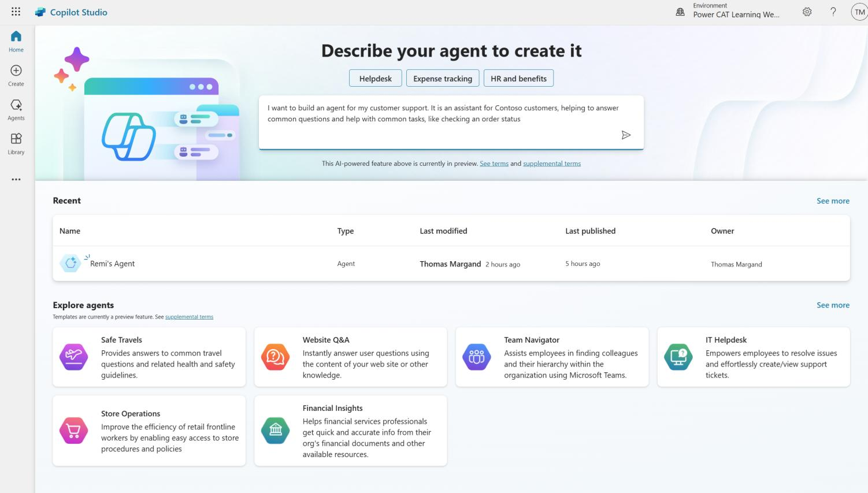Viewport: 868px width, 493px height.
Task: Open the See terms link
Action: (x=494, y=164)
